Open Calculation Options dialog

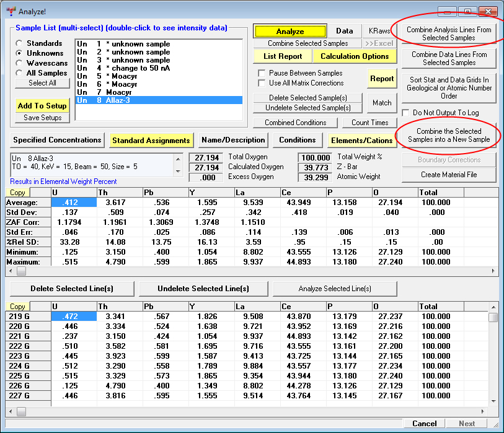tap(354, 56)
